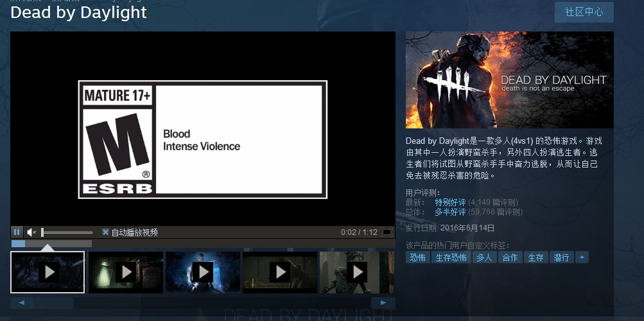
Task: Select the 多人 tag
Action: (484, 257)
